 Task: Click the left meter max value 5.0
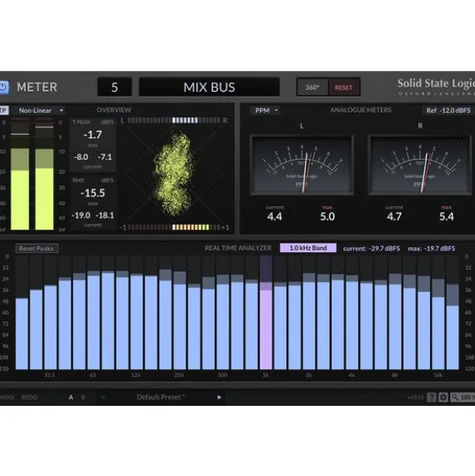[328, 217]
